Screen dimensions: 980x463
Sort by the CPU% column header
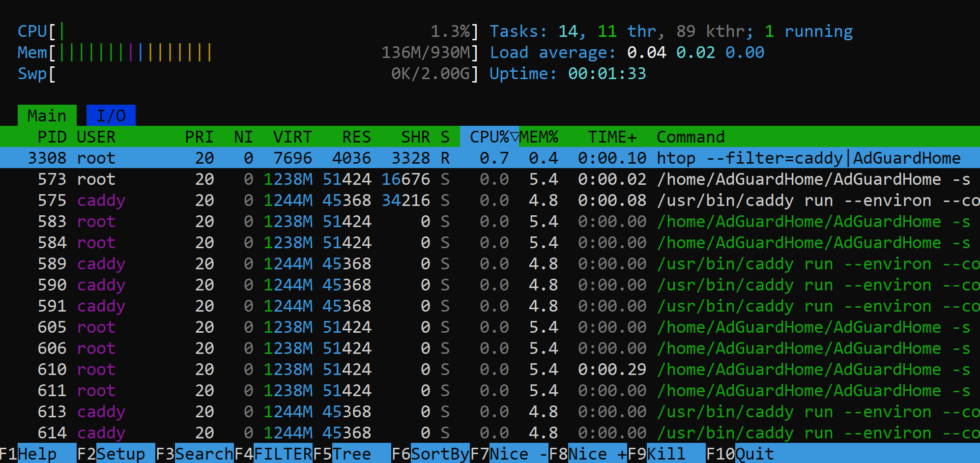click(489, 137)
